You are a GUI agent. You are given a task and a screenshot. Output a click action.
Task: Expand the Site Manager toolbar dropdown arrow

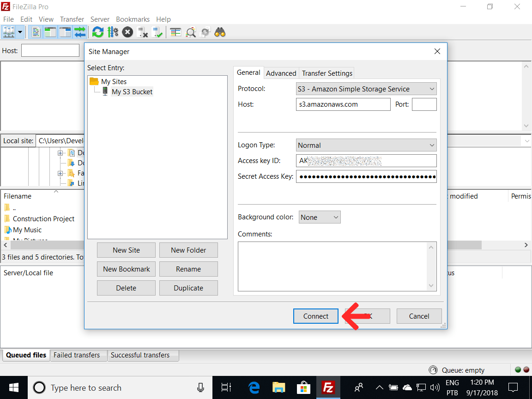[20, 32]
